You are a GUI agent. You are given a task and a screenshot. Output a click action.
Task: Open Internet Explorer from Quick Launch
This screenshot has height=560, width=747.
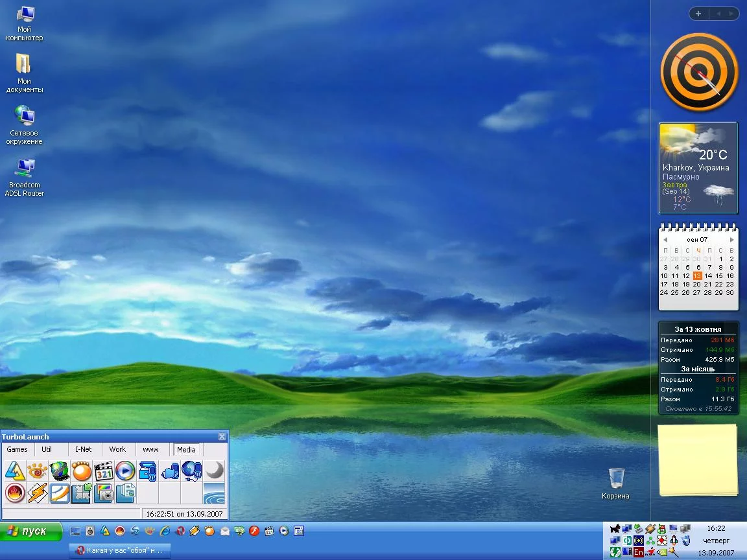coord(165,531)
